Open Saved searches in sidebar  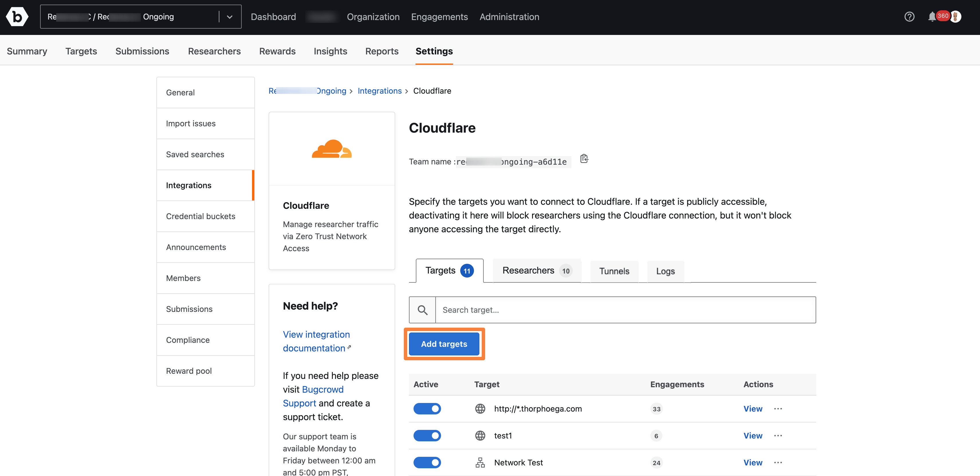(205, 154)
